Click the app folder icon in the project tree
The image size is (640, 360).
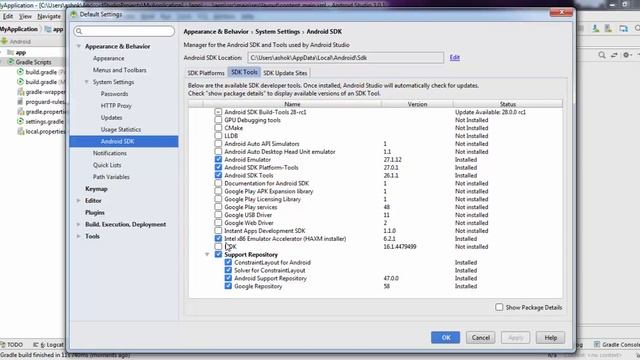pyautogui.click(x=11, y=52)
